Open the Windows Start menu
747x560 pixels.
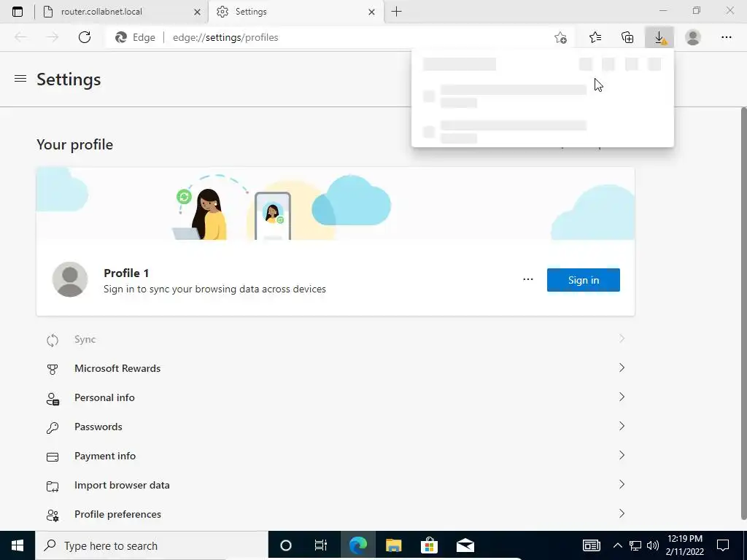18,545
